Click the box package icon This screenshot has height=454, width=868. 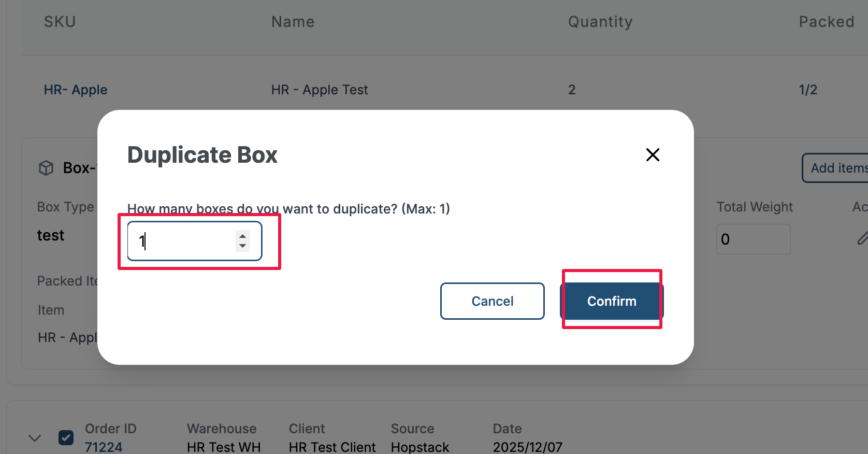tap(46, 168)
